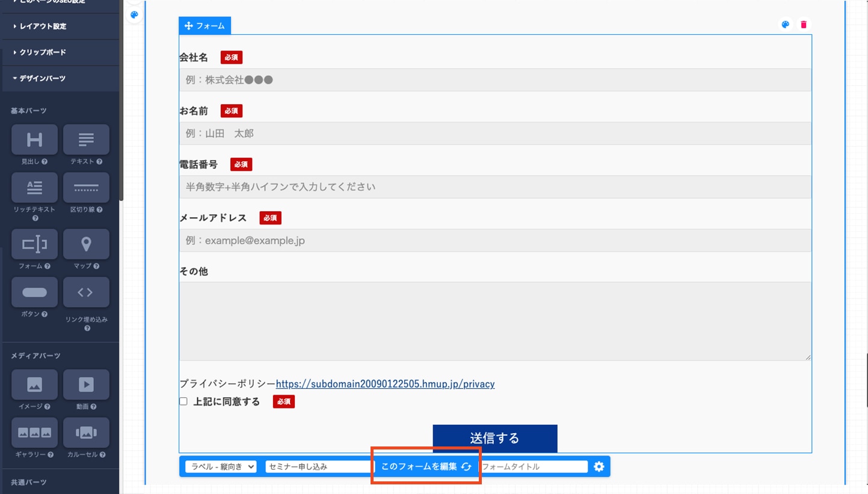The image size is (868, 494).
Task: Select the フォーム part in sidebar
Action: pos(34,244)
